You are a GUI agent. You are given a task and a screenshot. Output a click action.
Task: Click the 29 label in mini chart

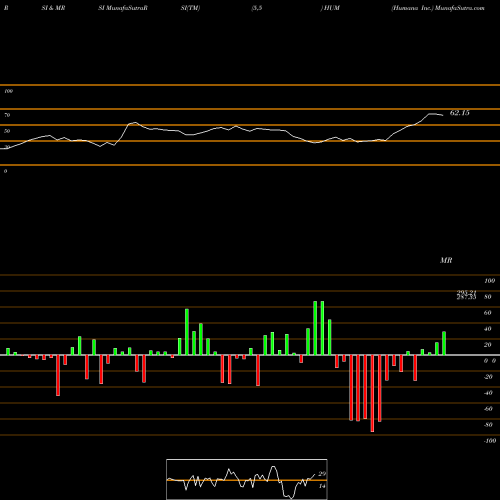[322, 474]
